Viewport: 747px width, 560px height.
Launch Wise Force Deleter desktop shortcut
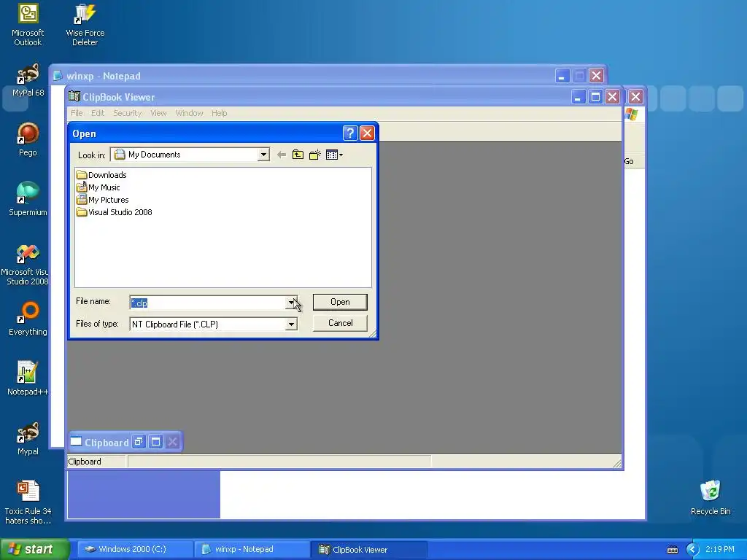[85, 26]
